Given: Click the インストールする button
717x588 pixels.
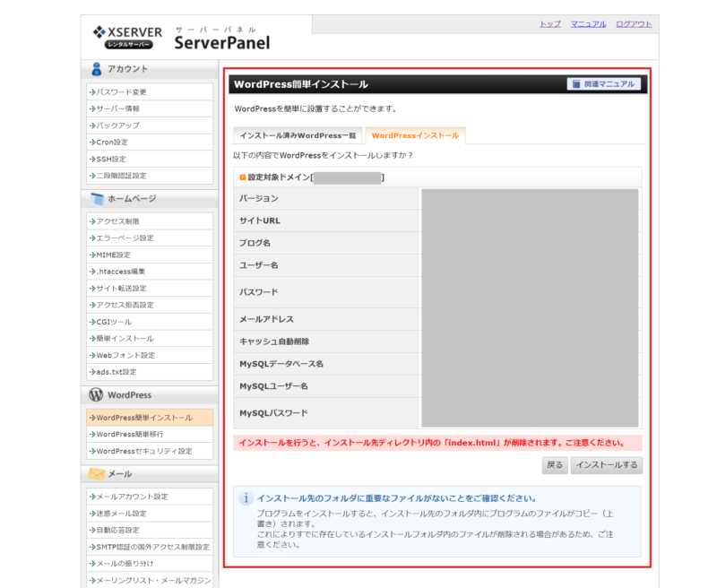Looking at the screenshot, I should [x=607, y=465].
